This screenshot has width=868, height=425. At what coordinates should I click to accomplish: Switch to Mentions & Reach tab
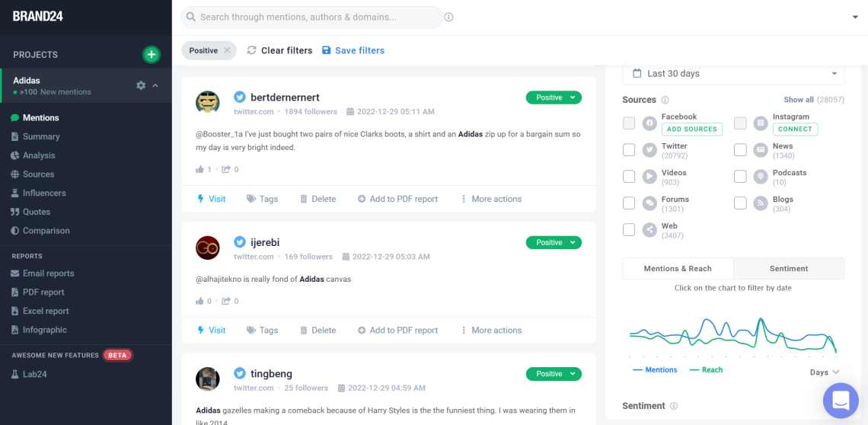[x=678, y=268]
